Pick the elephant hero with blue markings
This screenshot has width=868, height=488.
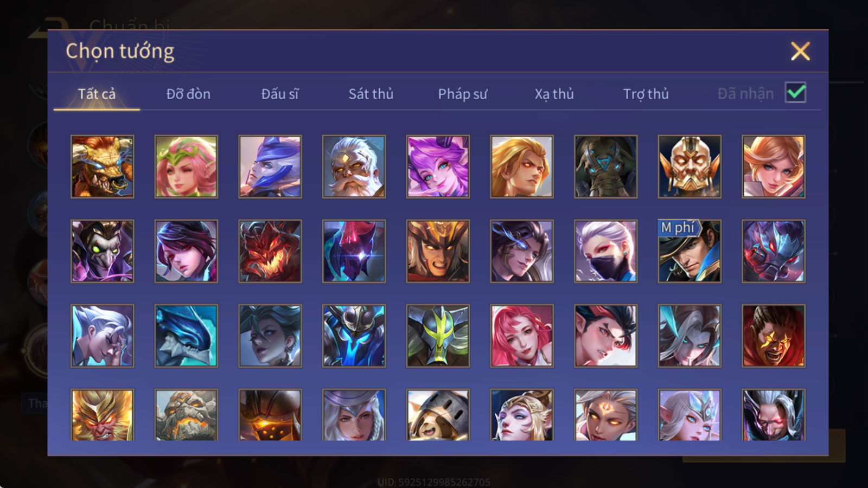(605, 166)
